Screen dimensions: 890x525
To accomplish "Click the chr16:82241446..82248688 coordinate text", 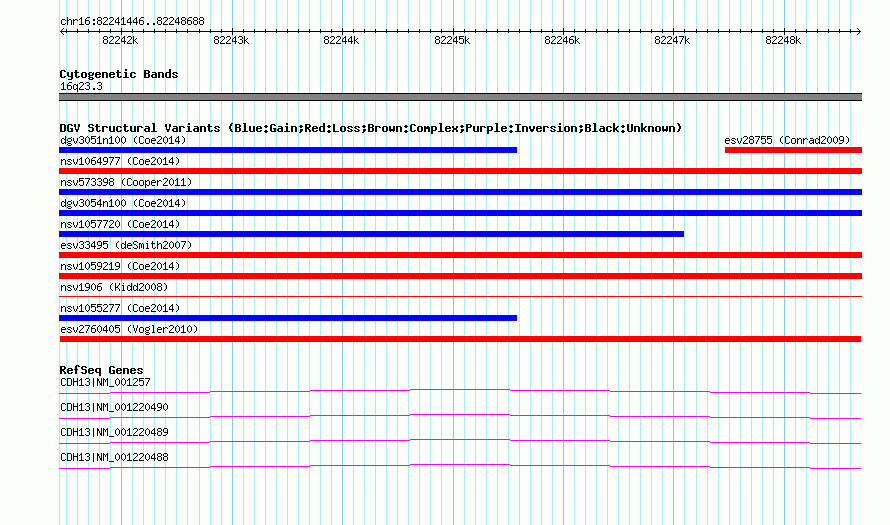I will tap(132, 22).
